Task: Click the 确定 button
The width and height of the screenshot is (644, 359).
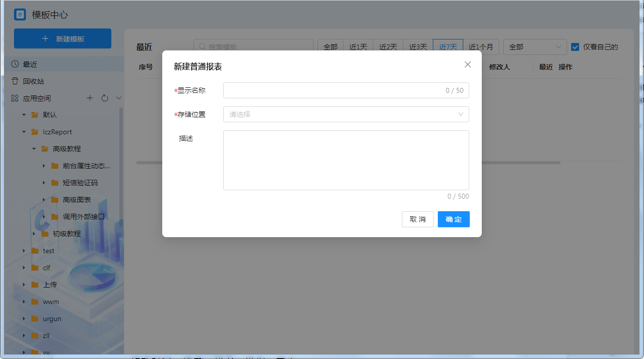Action: tap(453, 219)
